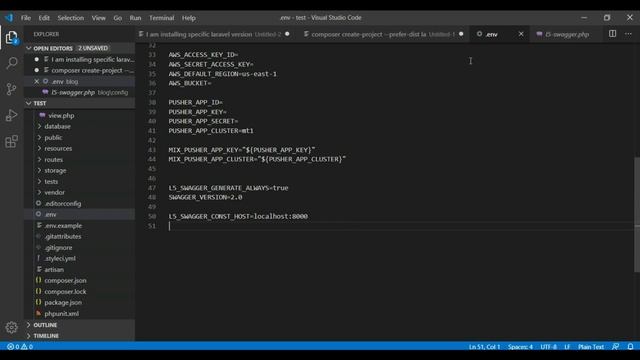Image resolution: width=640 pixels, height=360 pixels.
Task: Open the editor More Actions ellipsis
Action: 628,34
